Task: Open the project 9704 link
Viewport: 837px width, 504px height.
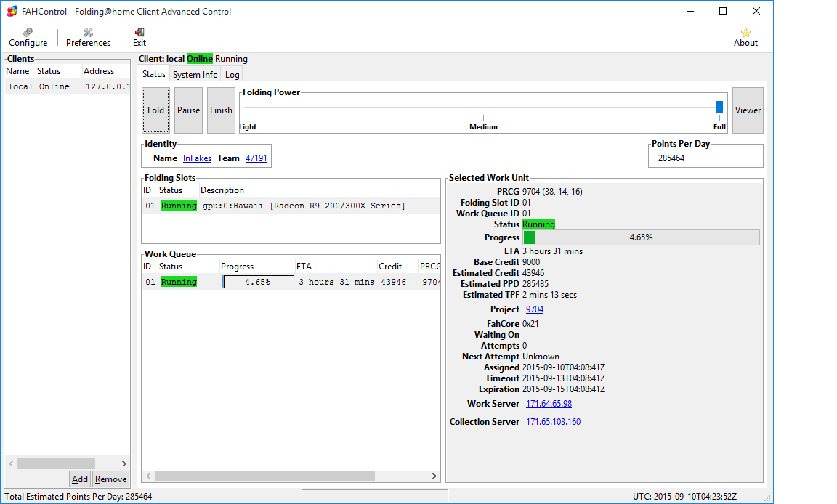Action: click(534, 309)
